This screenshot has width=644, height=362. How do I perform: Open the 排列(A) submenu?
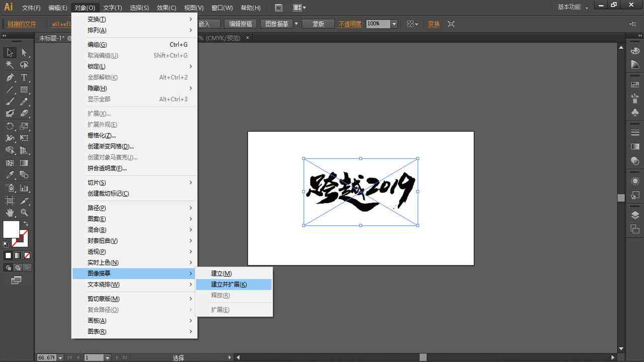pos(134,30)
